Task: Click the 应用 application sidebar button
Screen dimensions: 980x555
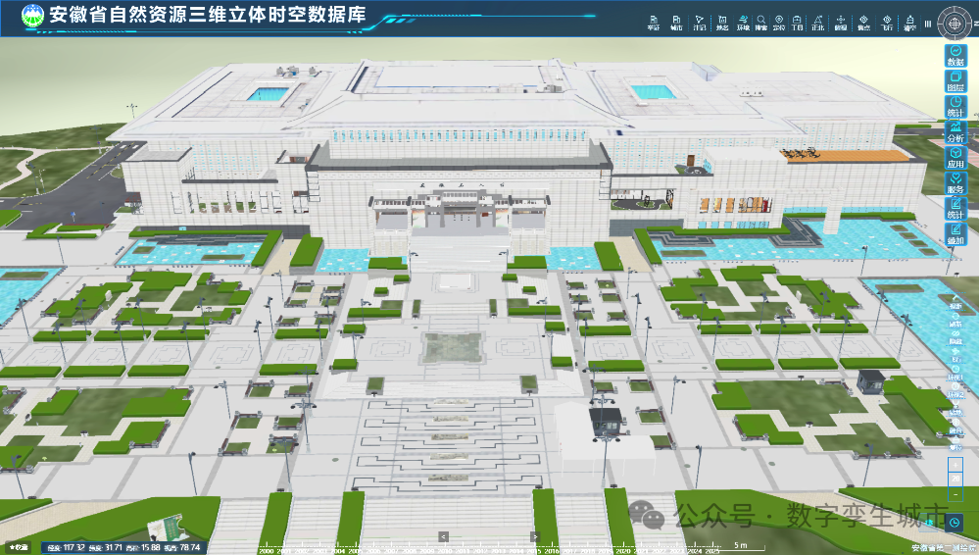Action: (955, 157)
